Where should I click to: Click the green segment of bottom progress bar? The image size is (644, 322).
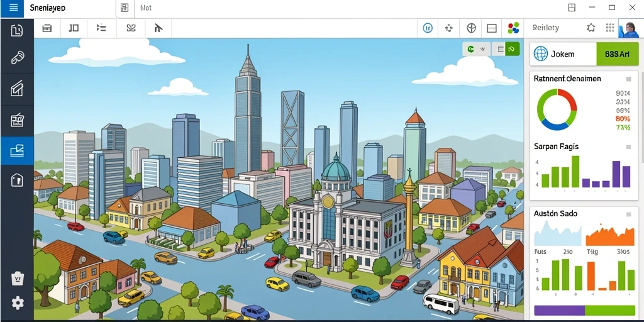(610, 310)
